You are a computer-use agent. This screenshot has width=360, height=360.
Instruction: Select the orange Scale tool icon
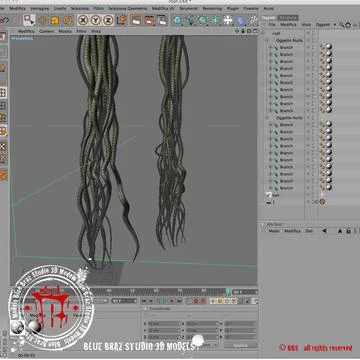click(x=55, y=21)
